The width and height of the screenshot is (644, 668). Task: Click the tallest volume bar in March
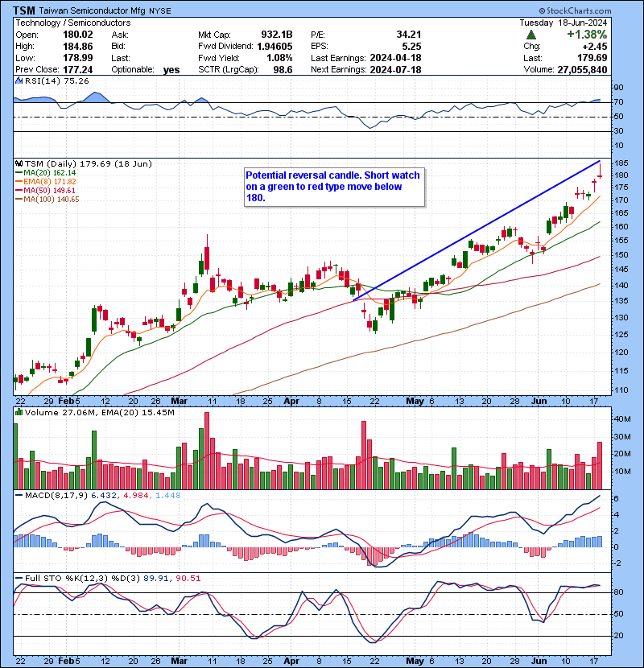pyautogui.click(x=207, y=451)
